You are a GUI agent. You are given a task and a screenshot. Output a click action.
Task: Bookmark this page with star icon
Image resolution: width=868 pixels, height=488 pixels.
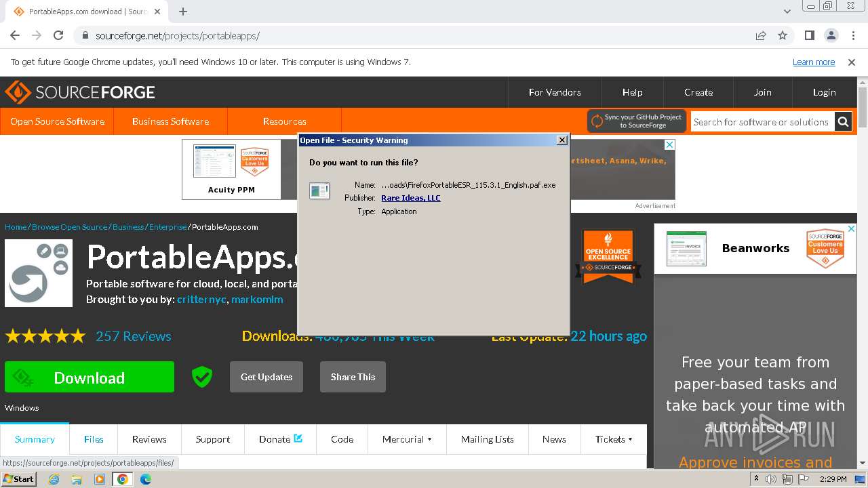[783, 35]
